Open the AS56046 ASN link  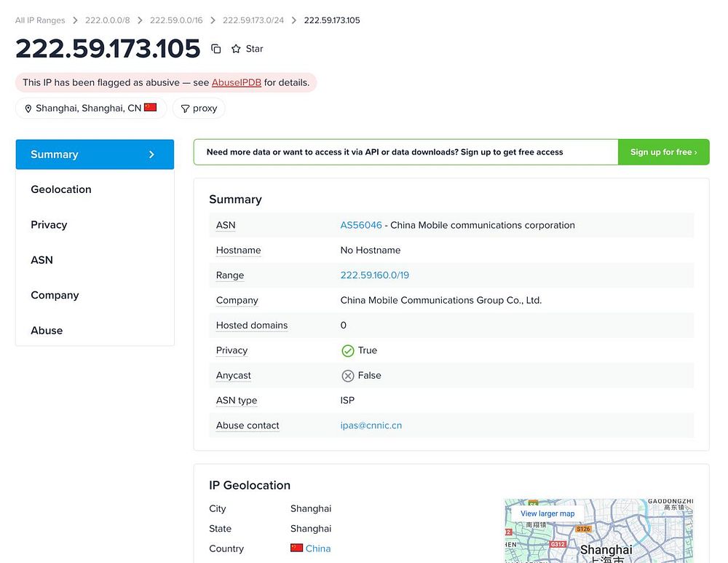point(361,225)
